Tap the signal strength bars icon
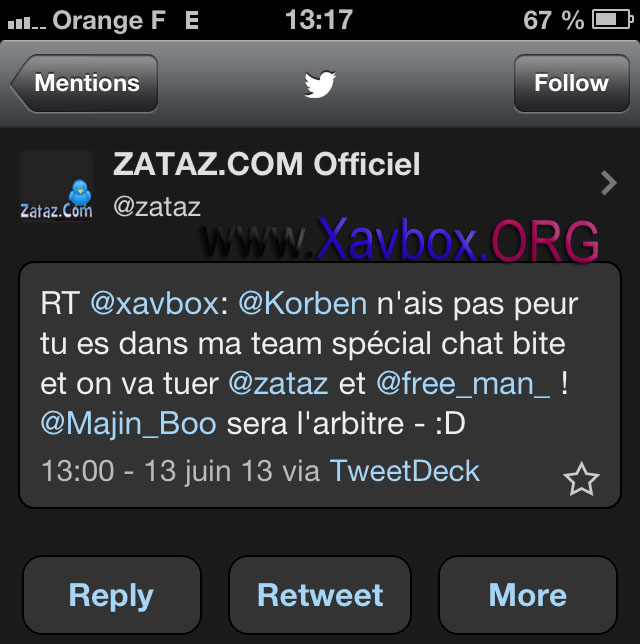This screenshot has height=644, width=640. point(27,22)
